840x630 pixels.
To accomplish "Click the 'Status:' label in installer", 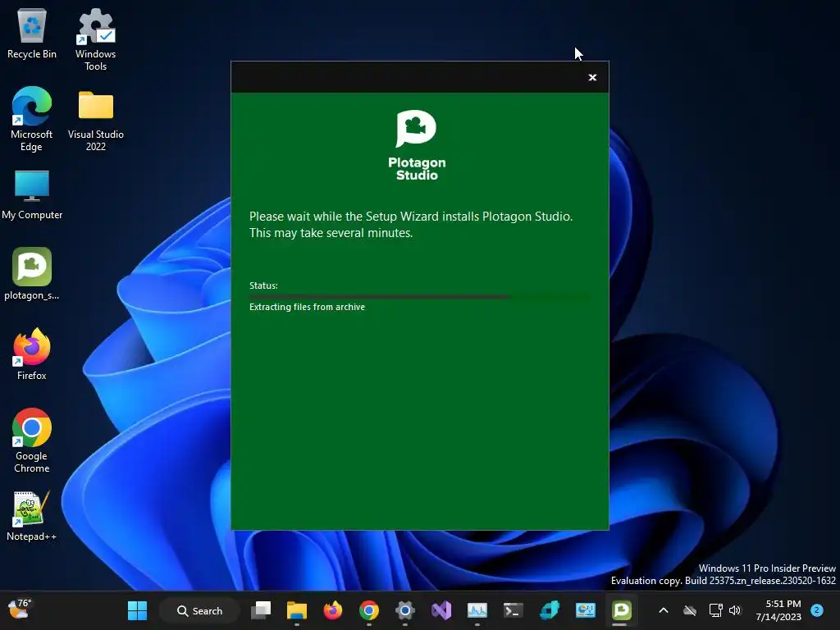I will tap(263, 285).
